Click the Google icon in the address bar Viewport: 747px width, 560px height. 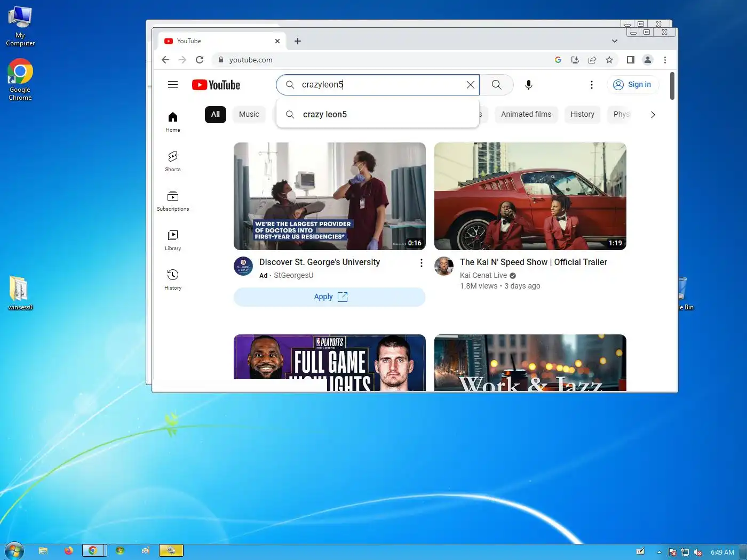pos(558,60)
